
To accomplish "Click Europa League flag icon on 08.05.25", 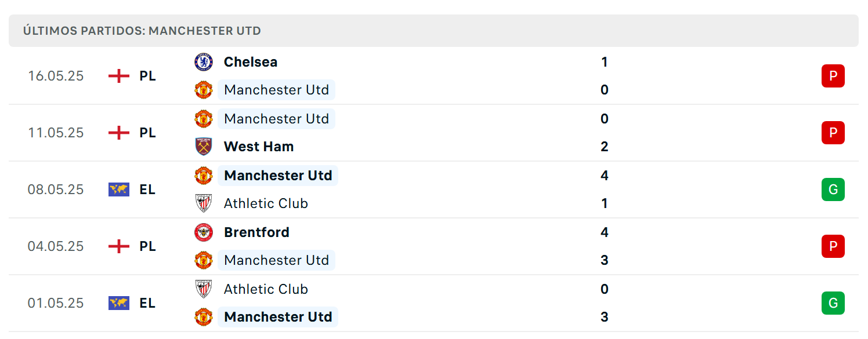I will point(119,189).
